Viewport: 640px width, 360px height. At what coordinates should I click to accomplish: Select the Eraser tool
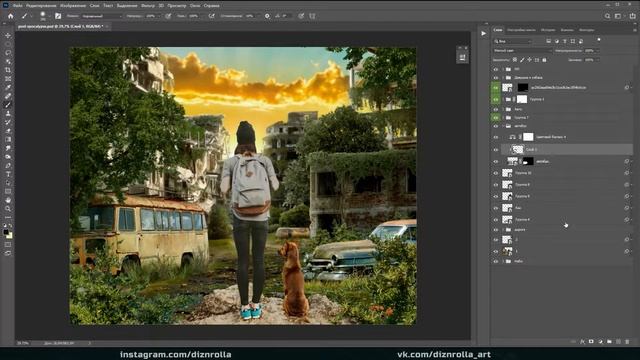(8, 131)
